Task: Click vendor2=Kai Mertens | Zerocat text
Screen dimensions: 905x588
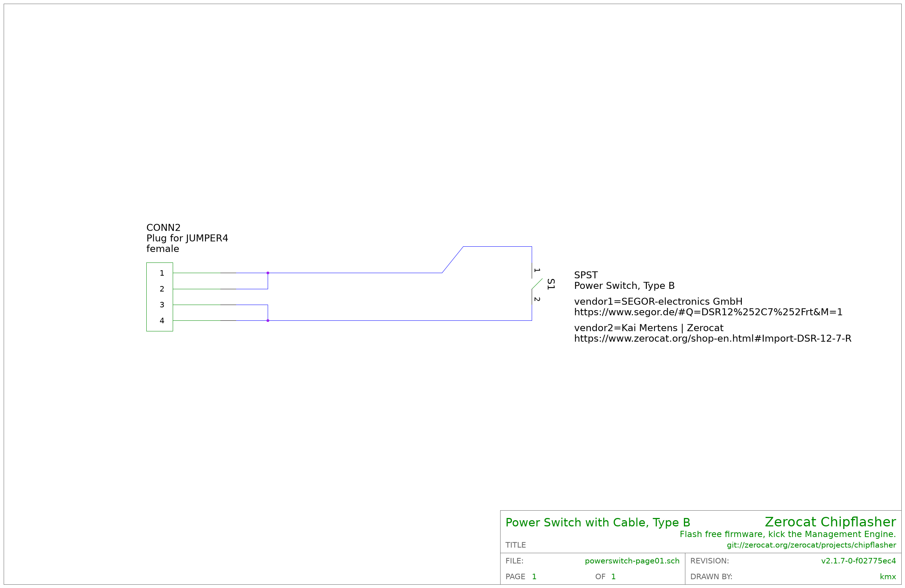Action: 648,328
